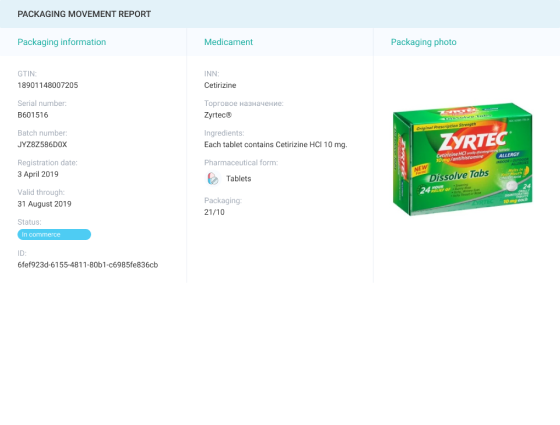Click the INN value Cetirizine
Image resolution: width=560 pixels, height=425 pixels.
coord(220,85)
